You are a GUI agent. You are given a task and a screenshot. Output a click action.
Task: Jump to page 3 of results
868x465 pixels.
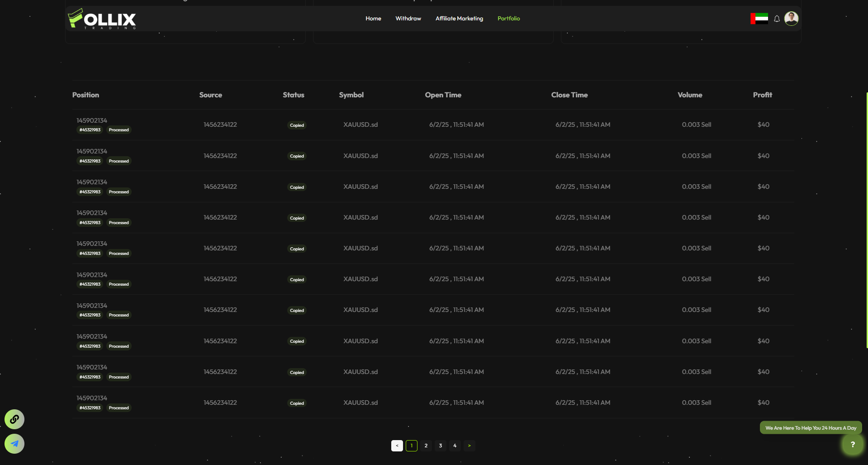point(440,446)
